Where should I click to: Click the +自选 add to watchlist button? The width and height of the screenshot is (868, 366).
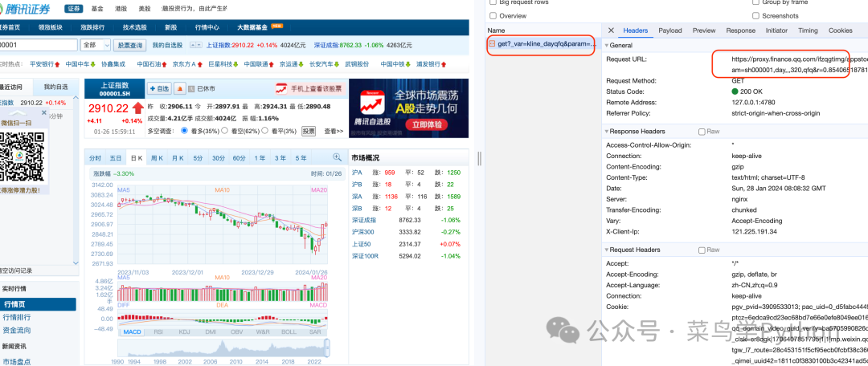pos(159,88)
